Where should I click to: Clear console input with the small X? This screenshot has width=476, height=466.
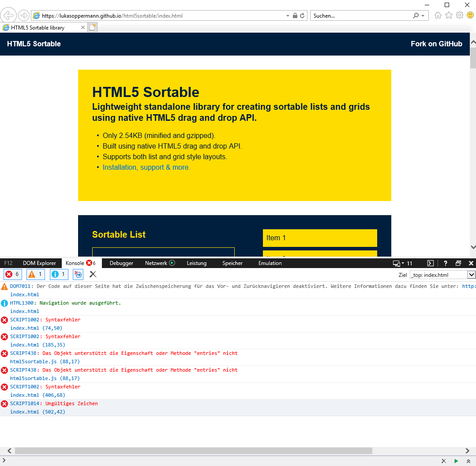(x=443, y=461)
